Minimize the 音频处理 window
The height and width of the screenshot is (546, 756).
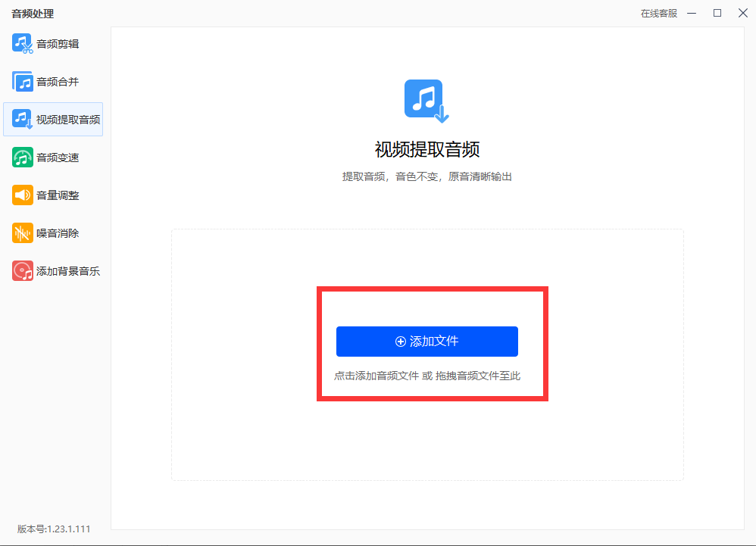pos(692,13)
